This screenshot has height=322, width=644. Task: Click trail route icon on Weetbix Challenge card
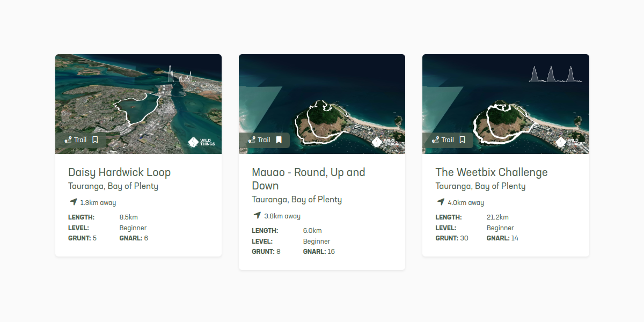[x=435, y=140]
